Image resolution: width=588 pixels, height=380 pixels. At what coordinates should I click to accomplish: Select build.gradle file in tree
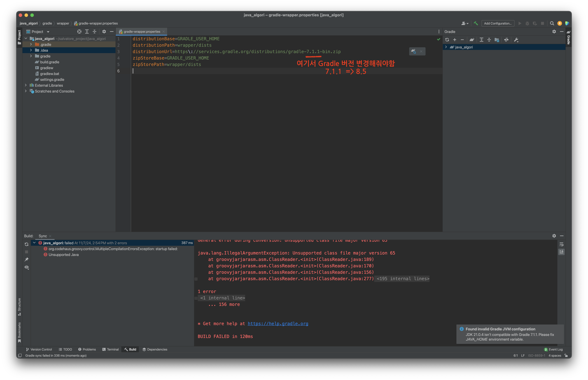pos(49,62)
